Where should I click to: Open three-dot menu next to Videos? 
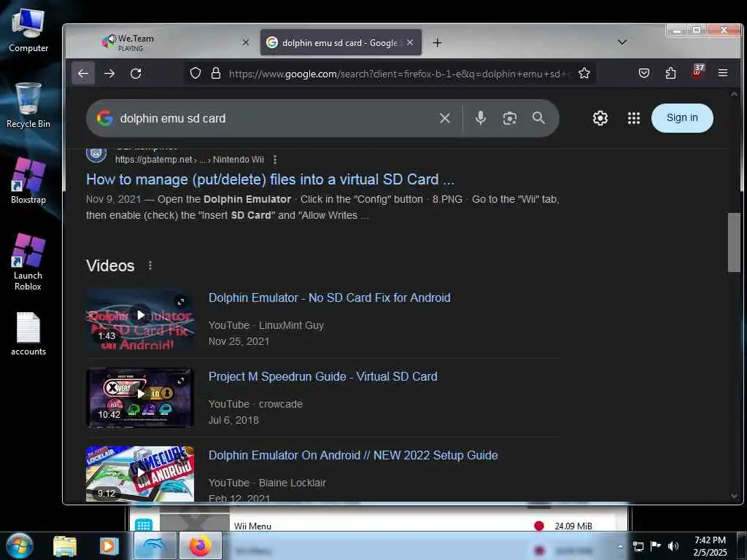[x=150, y=265]
